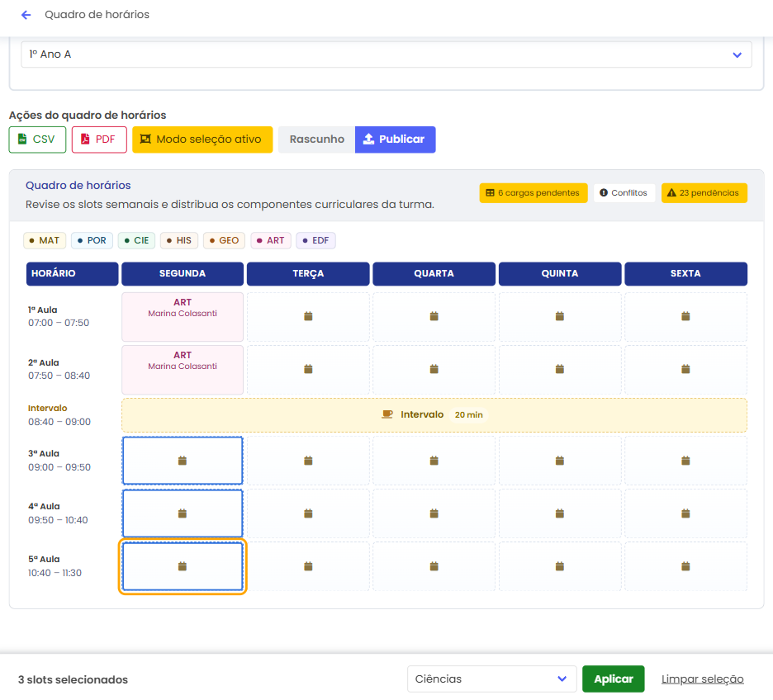Image resolution: width=773 pixels, height=700 pixels.
Task: Publish the timetable with Publicar
Action: click(395, 140)
